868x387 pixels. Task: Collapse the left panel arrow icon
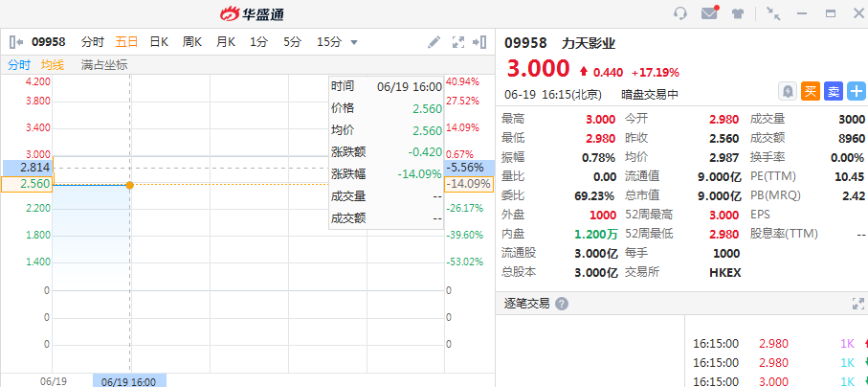click(15, 41)
